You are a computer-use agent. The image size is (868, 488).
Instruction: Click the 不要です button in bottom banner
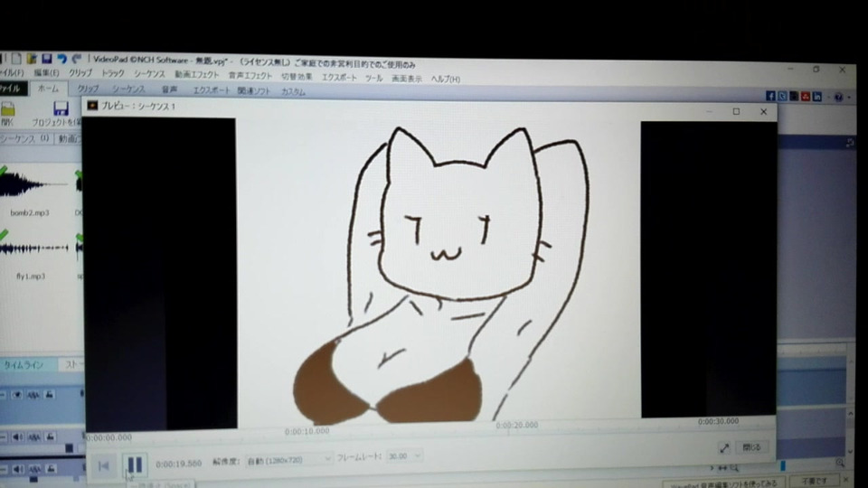[814, 481]
